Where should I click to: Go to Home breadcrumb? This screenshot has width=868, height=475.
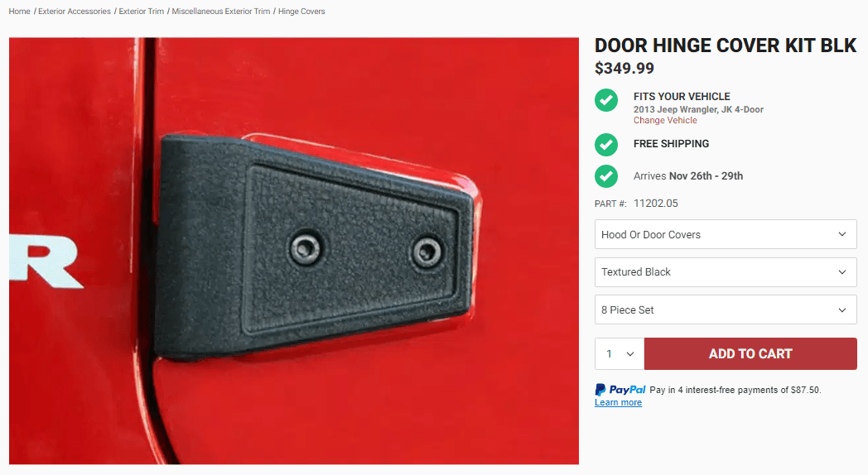[x=19, y=11]
